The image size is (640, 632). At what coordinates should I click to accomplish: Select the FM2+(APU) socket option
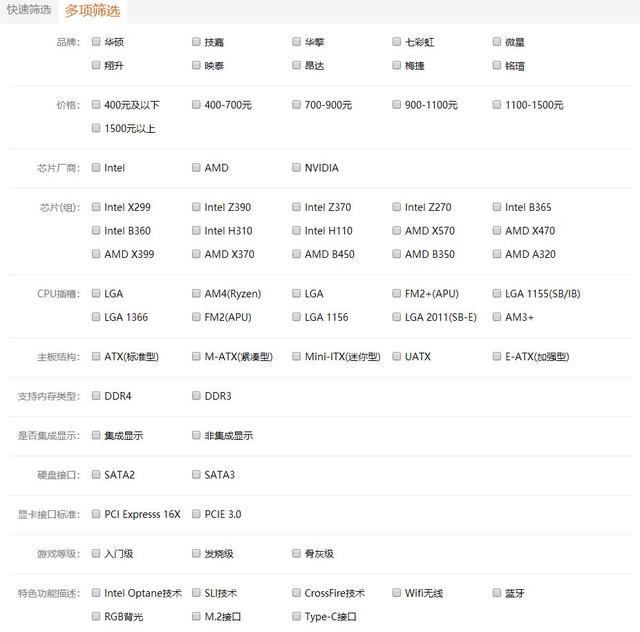[396, 294]
